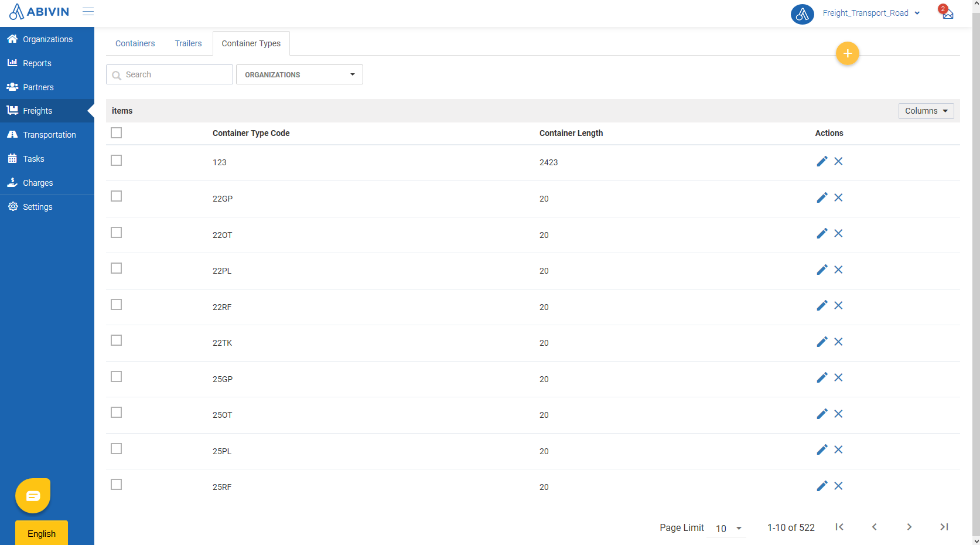
Task: Delete the 22PL container type
Action: pos(838,270)
